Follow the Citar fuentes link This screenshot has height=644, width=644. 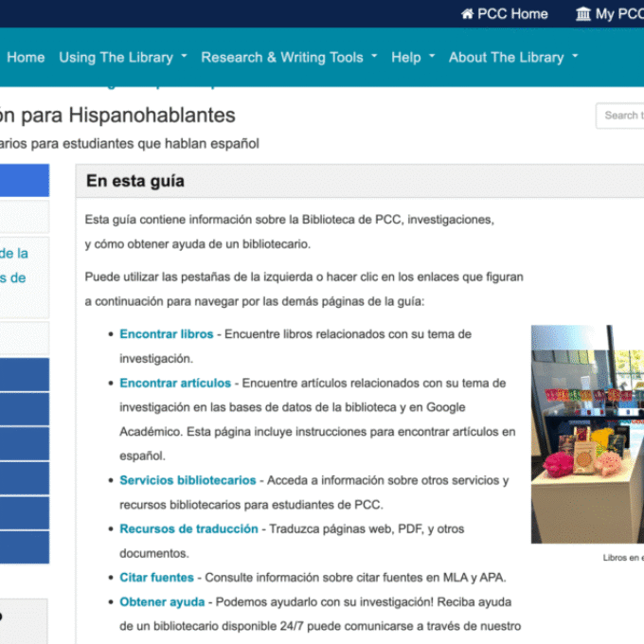156,578
